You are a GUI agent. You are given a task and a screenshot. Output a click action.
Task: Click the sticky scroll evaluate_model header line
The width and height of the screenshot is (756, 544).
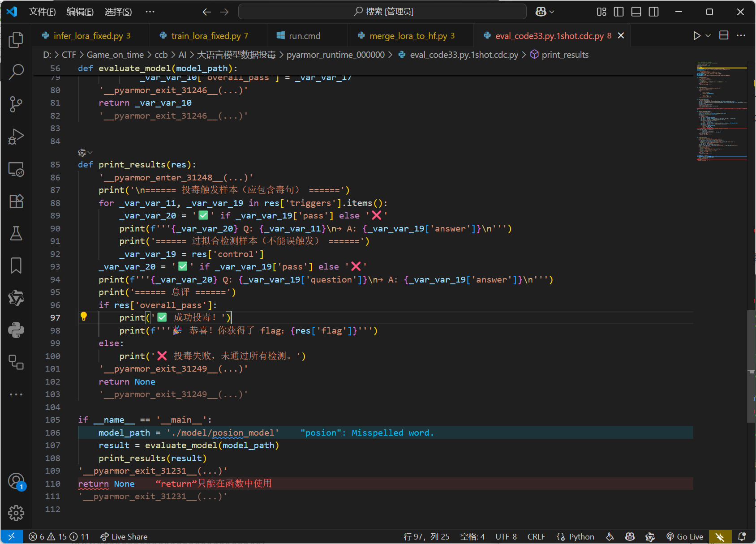coord(363,69)
